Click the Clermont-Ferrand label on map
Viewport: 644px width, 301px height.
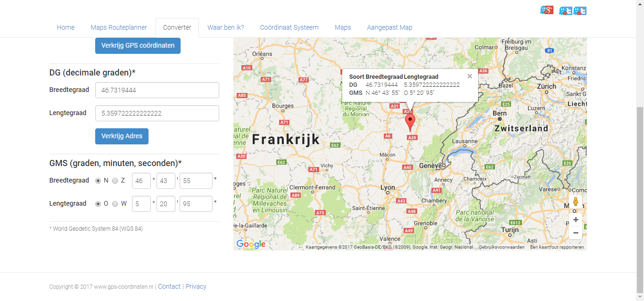tap(312, 187)
